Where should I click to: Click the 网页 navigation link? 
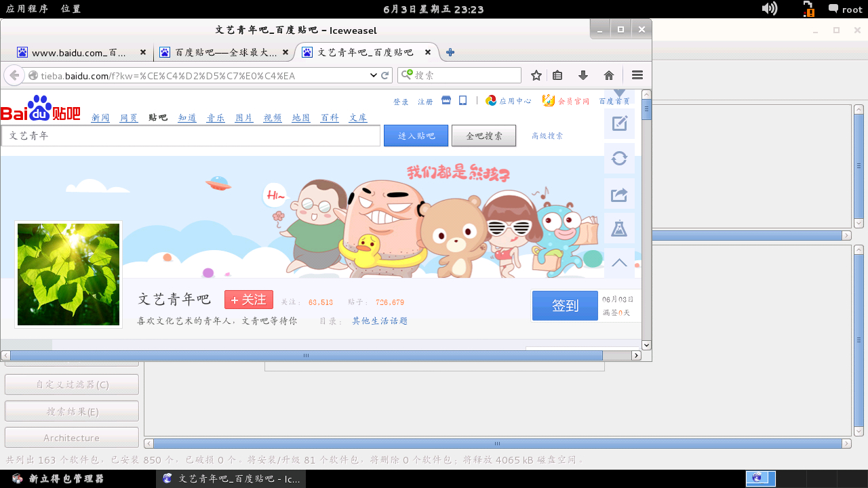(x=129, y=118)
